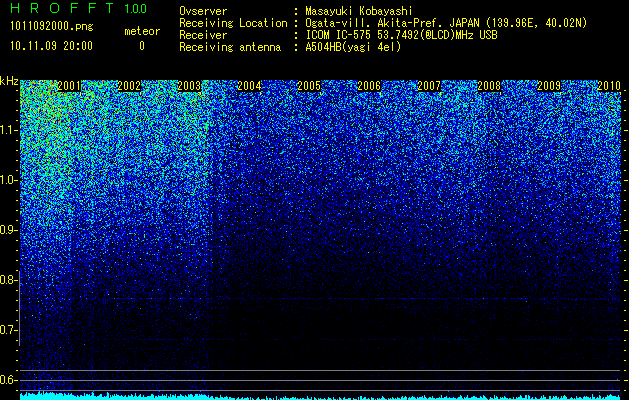Click the 1.0 frequency axis label
Image resolution: width=629 pixels, height=400 pixels.
[8, 180]
